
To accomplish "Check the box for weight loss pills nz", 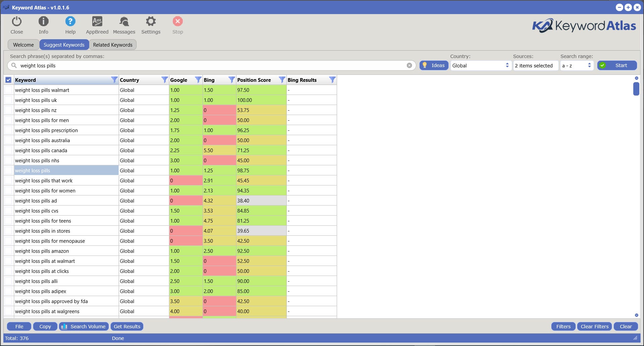I will pyautogui.click(x=8, y=110).
